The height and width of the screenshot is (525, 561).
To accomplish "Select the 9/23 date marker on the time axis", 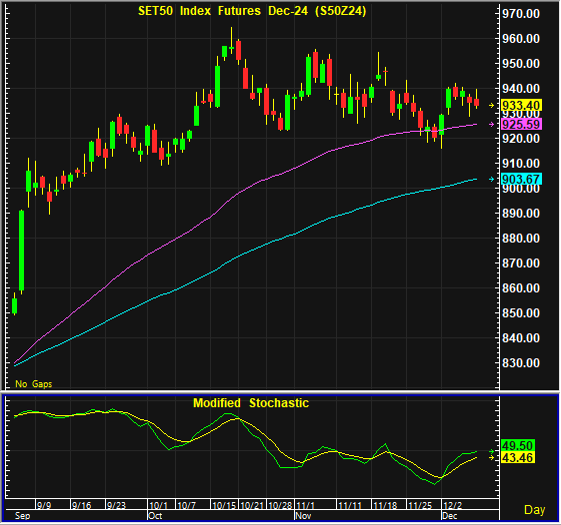I will [x=117, y=505].
